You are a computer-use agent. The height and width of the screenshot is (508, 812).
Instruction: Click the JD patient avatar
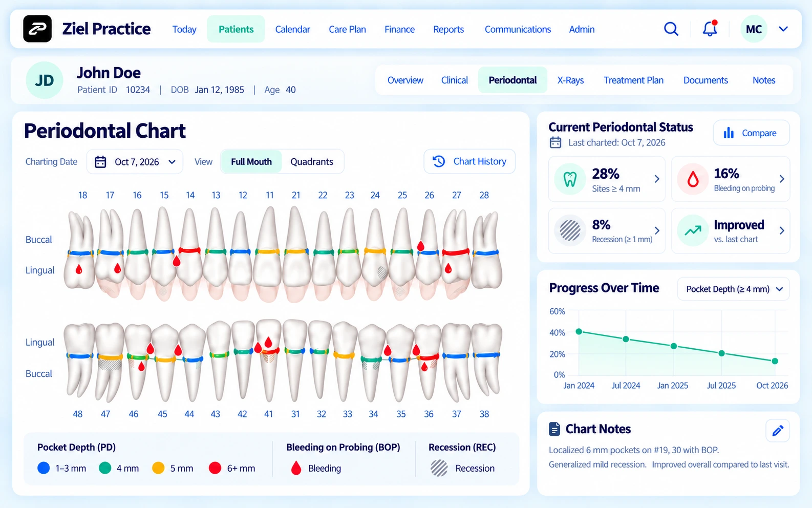point(45,80)
